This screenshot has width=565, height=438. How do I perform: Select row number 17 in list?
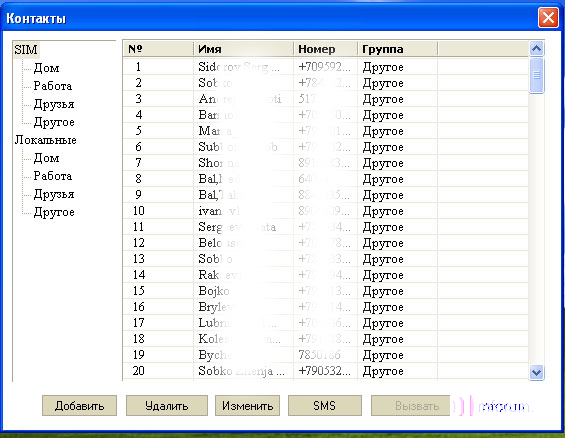click(325, 323)
